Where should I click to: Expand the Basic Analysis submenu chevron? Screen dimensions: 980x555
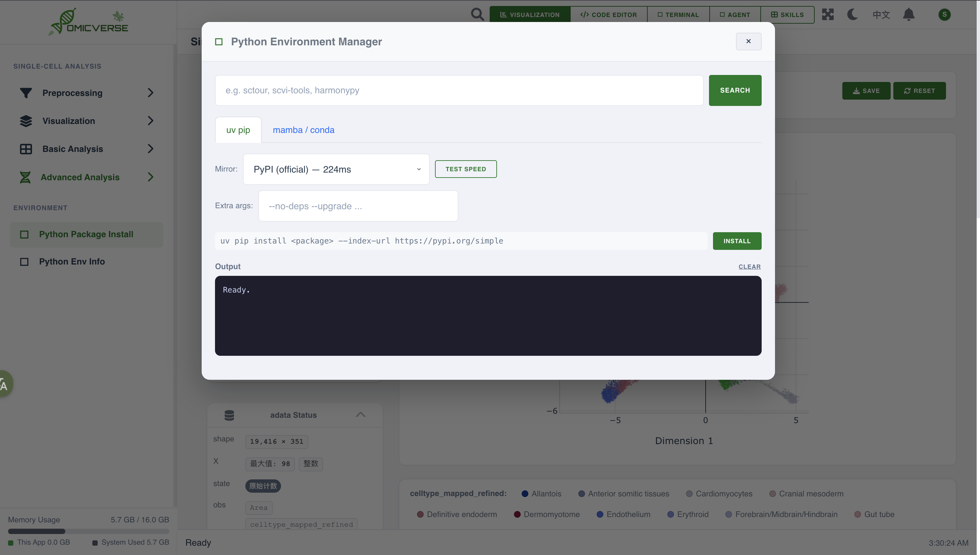pyautogui.click(x=150, y=149)
